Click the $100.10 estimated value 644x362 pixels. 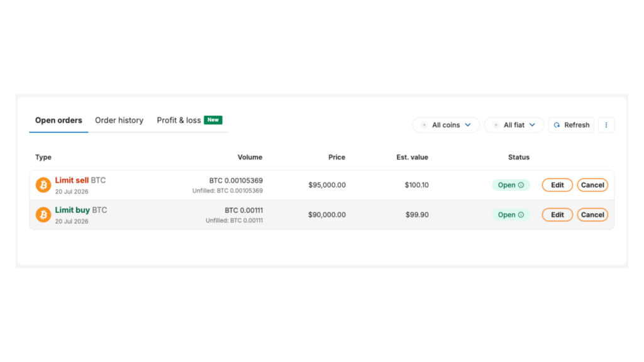[x=416, y=185]
